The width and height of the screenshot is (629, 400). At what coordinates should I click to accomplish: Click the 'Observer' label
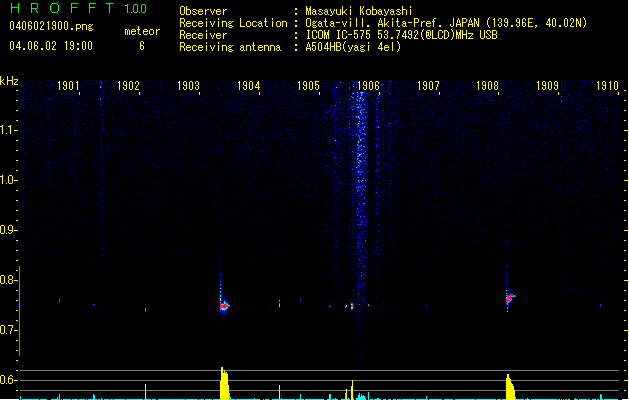(x=203, y=11)
